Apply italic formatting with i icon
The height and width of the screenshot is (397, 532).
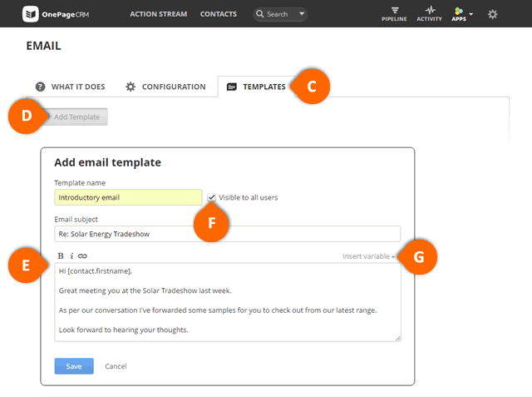click(71, 256)
